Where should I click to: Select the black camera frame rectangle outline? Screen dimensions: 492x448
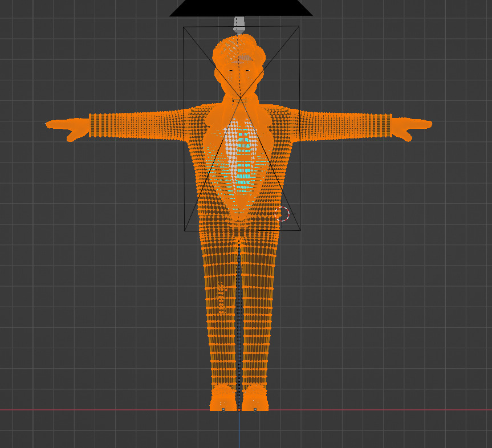(x=242, y=129)
